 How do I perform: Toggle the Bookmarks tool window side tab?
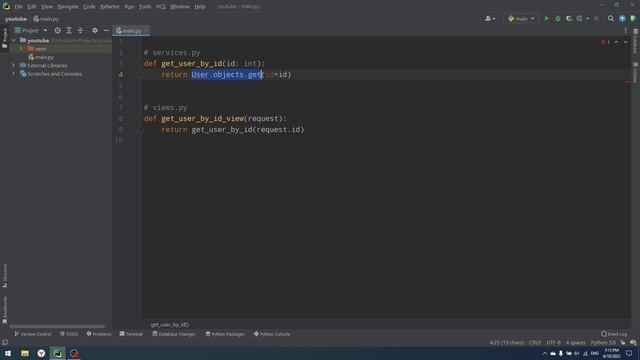pos(4,310)
